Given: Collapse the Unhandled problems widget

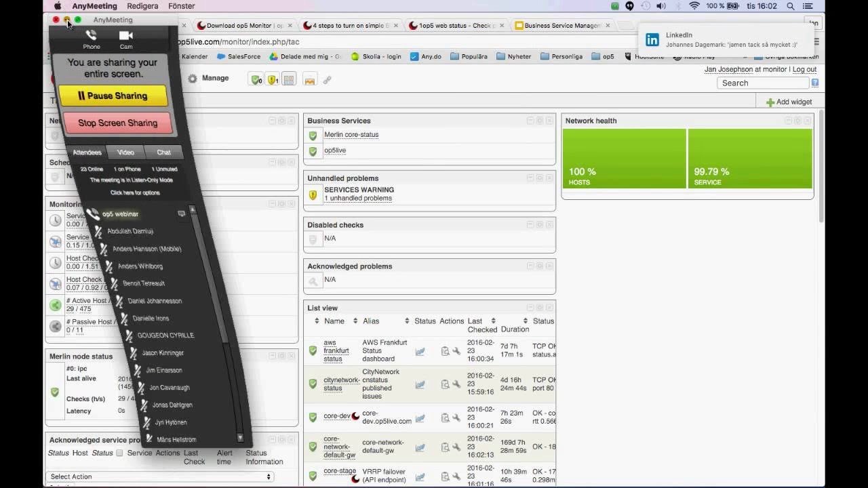Looking at the screenshot, I should (x=530, y=178).
